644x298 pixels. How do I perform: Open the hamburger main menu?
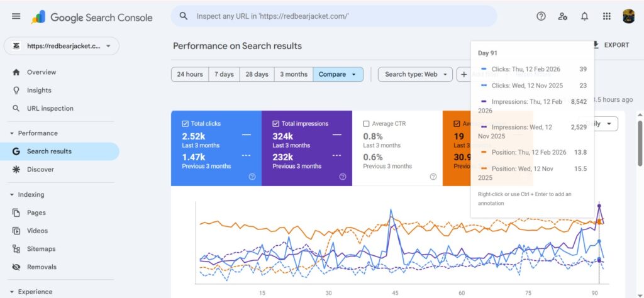(16, 16)
